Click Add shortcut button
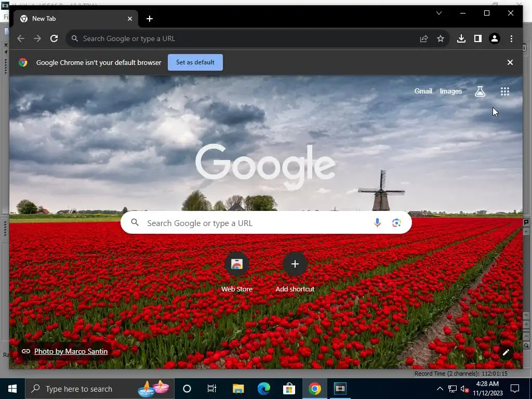This screenshot has height=399, width=532. 295,272
